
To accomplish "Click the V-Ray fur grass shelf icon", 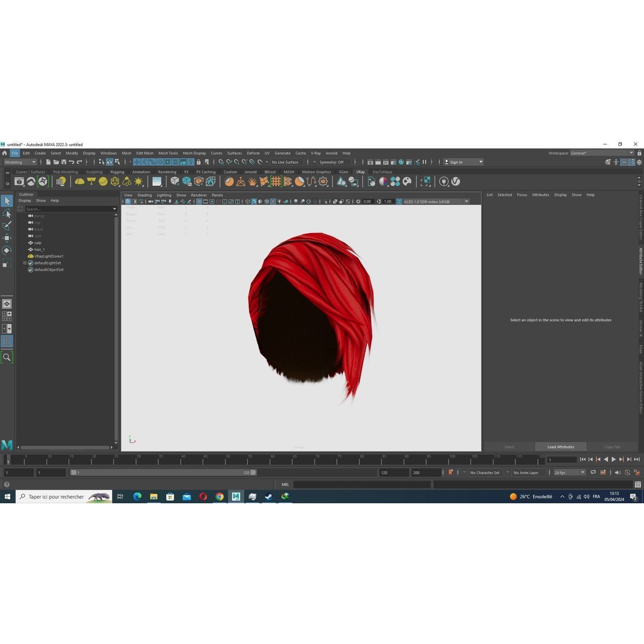I will [x=253, y=181].
